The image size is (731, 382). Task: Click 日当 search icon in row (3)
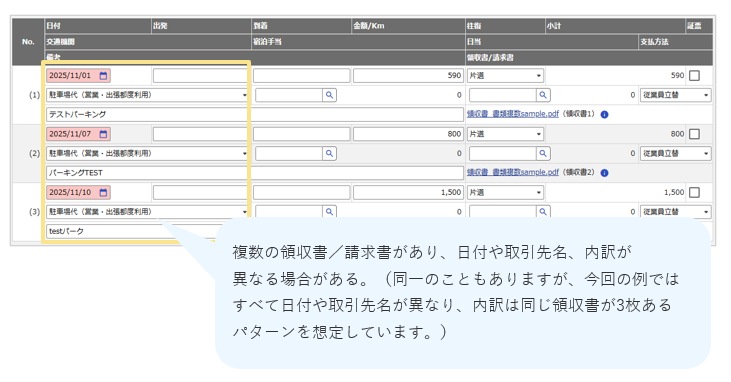tap(543, 212)
